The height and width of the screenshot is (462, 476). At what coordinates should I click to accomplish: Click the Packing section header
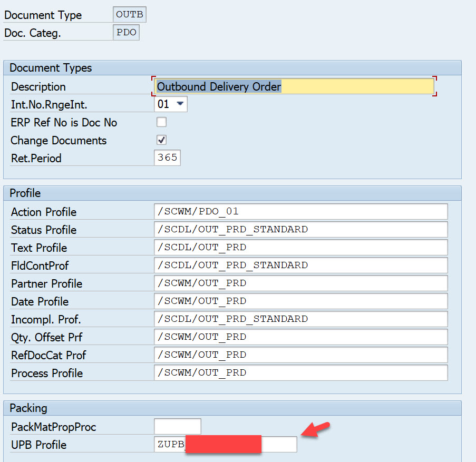[x=28, y=408]
